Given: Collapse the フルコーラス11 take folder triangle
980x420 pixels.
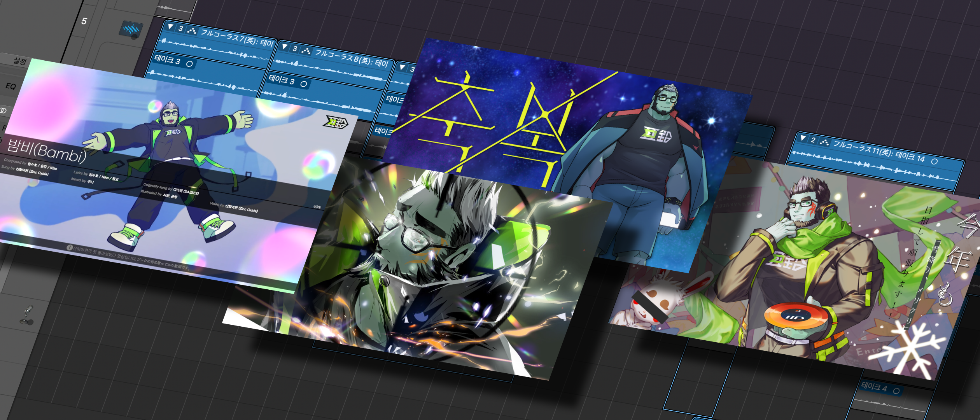Looking at the screenshot, I should coord(803,138).
